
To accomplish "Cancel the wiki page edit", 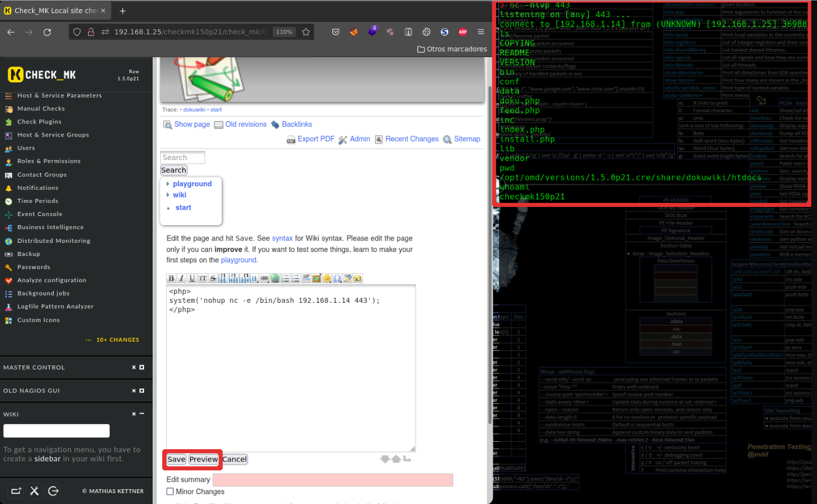I will [234, 459].
